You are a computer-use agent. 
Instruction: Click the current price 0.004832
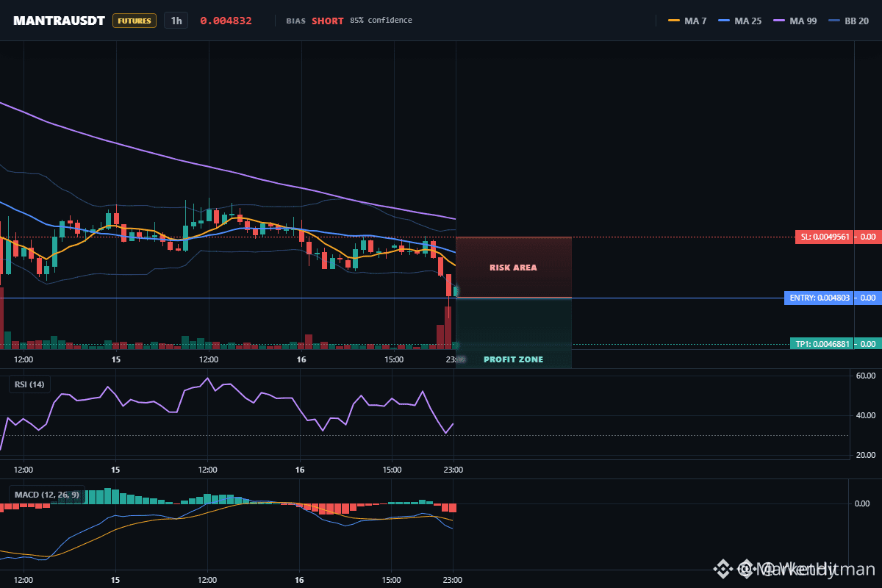pos(226,21)
